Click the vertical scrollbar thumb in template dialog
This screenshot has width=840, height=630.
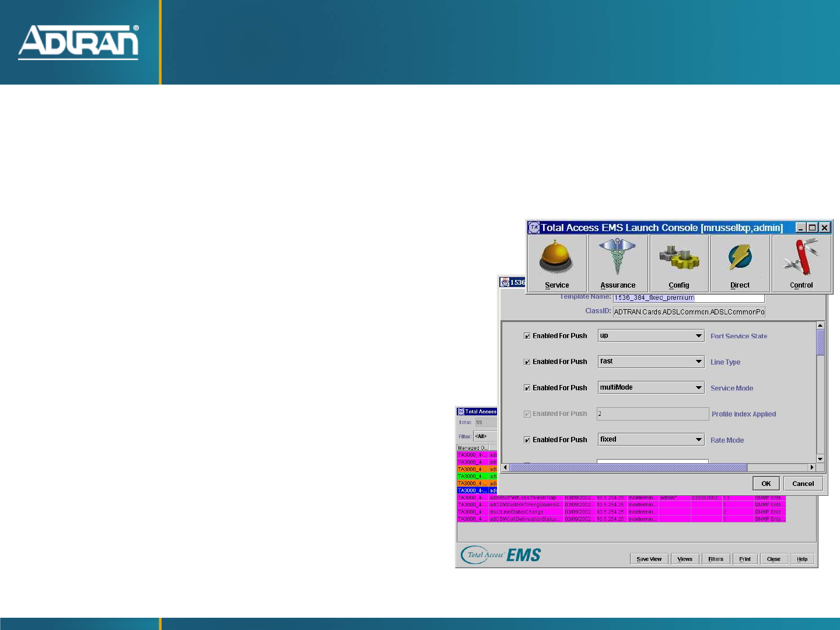[820, 342]
